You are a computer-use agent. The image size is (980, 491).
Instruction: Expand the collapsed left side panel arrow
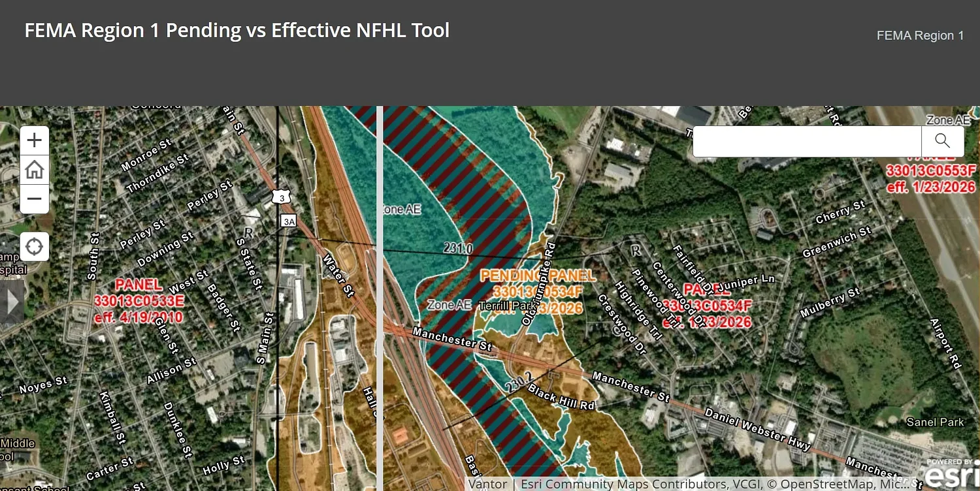click(12, 302)
